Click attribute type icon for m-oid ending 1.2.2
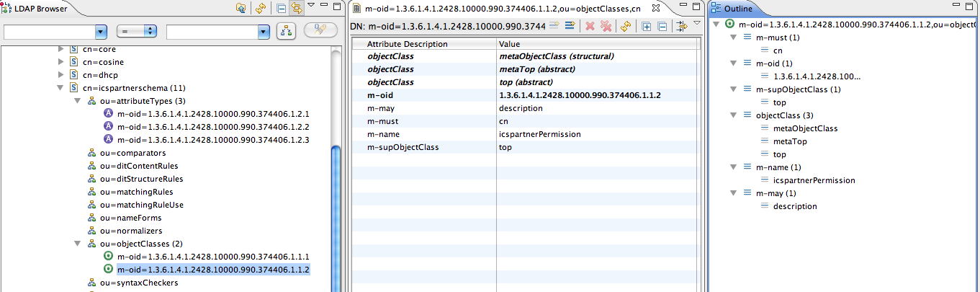980x292 pixels. pos(109,127)
